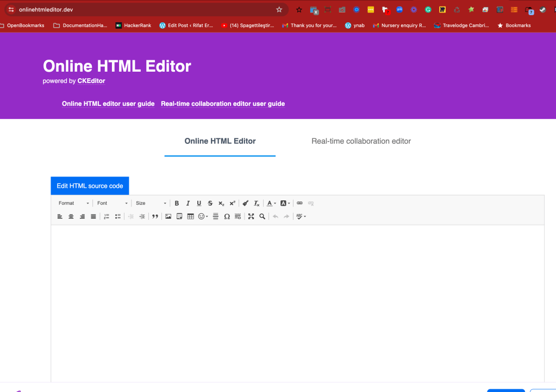The width and height of the screenshot is (556, 392).
Task: Insert a bulleted list
Action: [x=118, y=217]
